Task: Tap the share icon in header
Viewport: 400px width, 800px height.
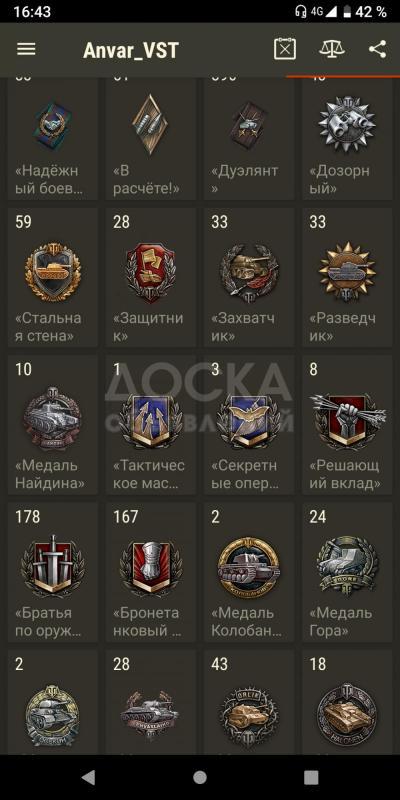Action: tap(378, 49)
